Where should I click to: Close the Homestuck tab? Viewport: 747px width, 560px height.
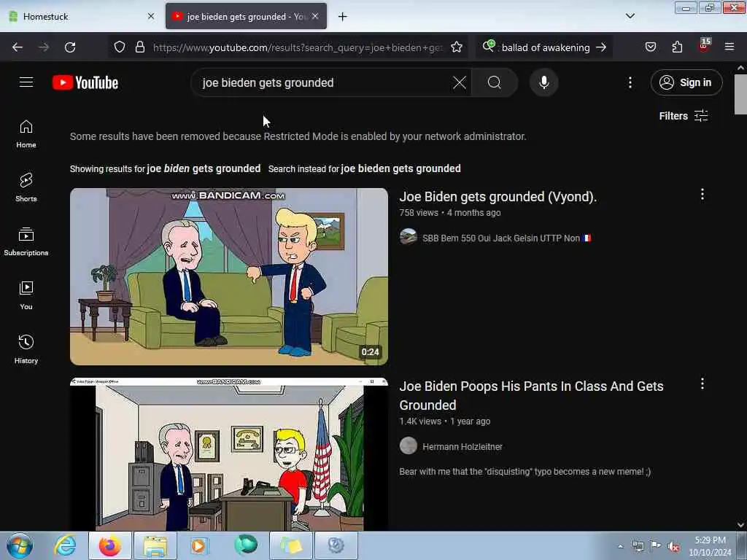(x=151, y=16)
